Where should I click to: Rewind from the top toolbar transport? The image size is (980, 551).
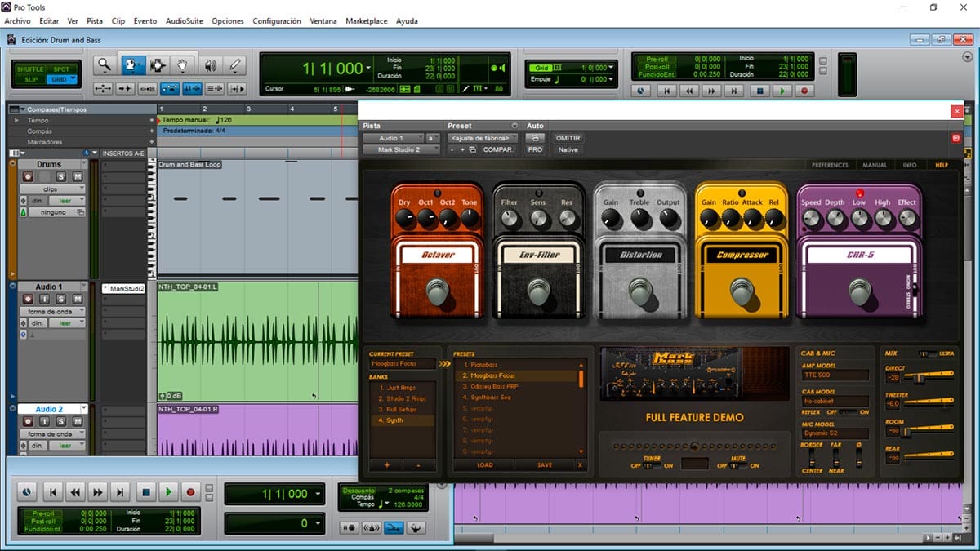[690, 91]
